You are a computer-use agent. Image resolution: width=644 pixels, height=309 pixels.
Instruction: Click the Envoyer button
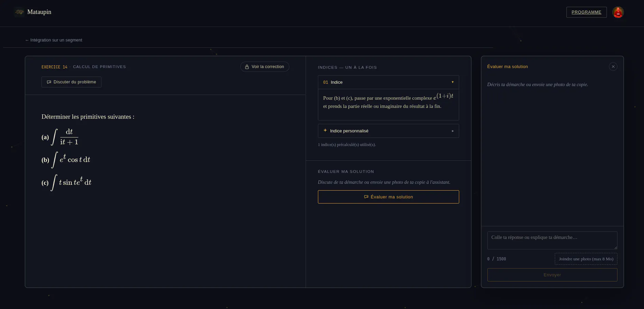click(x=552, y=275)
